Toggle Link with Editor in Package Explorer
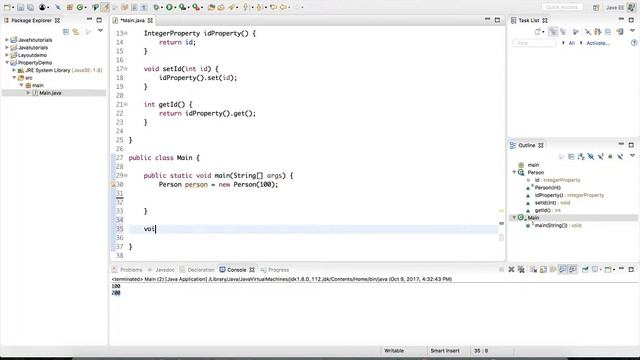This screenshot has width=640, height=360. click(x=76, y=31)
